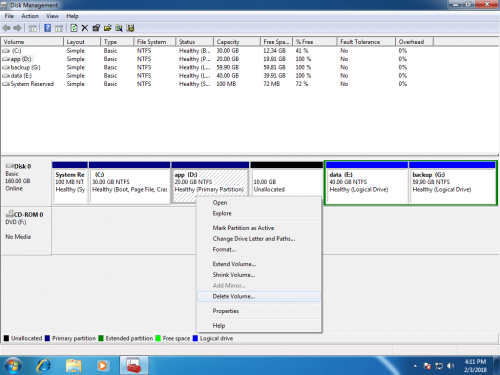Select Extend Volume... option
The width and height of the screenshot is (500, 375).
click(259, 264)
